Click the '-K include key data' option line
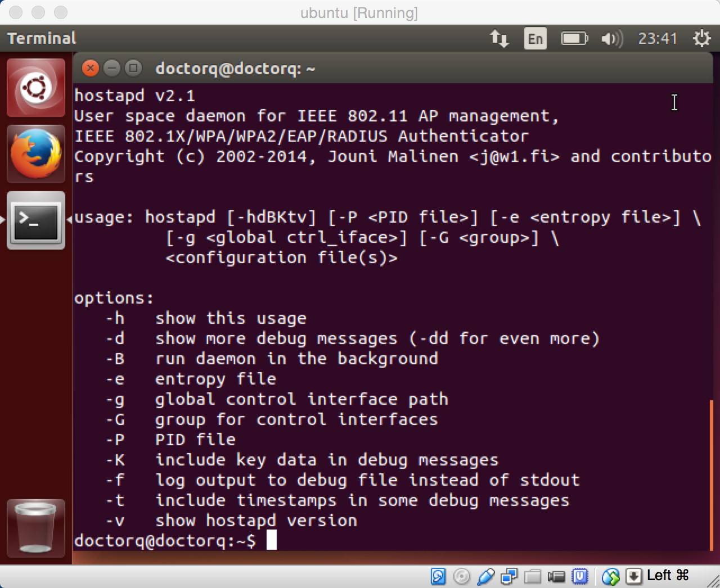This screenshot has width=720, height=588. click(302, 460)
